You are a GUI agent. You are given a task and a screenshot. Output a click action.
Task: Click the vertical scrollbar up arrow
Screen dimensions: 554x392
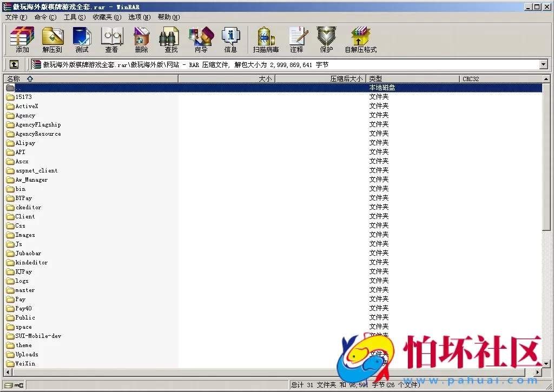pos(546,79)
